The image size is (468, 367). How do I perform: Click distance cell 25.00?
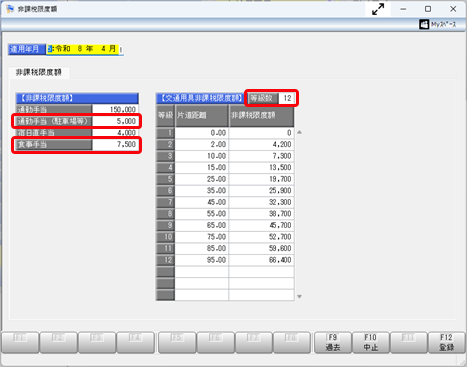coord(202,179)
